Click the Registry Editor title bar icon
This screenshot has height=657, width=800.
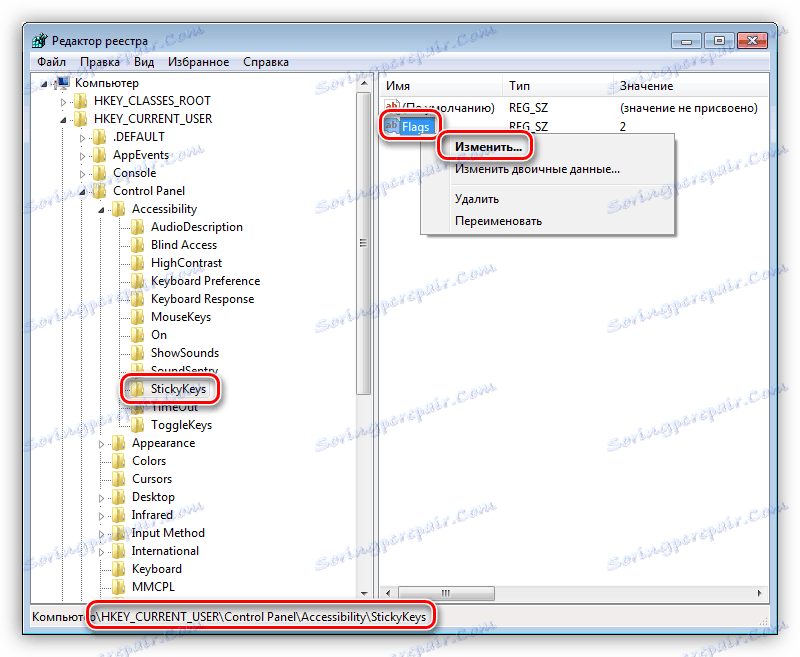point(40,41)
